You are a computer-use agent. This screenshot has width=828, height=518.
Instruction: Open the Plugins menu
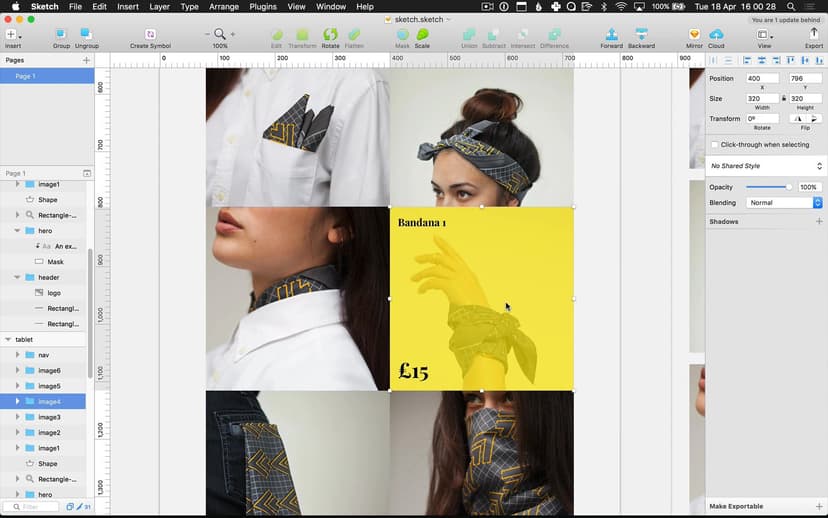tap(263, 7)
